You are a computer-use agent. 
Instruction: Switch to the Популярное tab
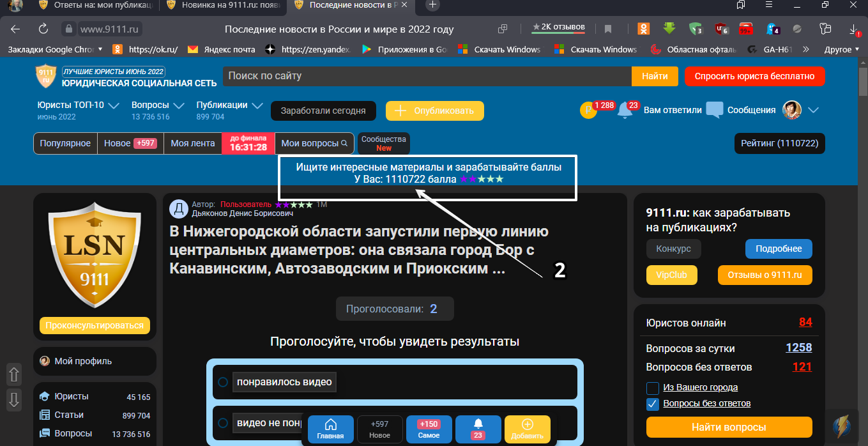coord(65,144)
